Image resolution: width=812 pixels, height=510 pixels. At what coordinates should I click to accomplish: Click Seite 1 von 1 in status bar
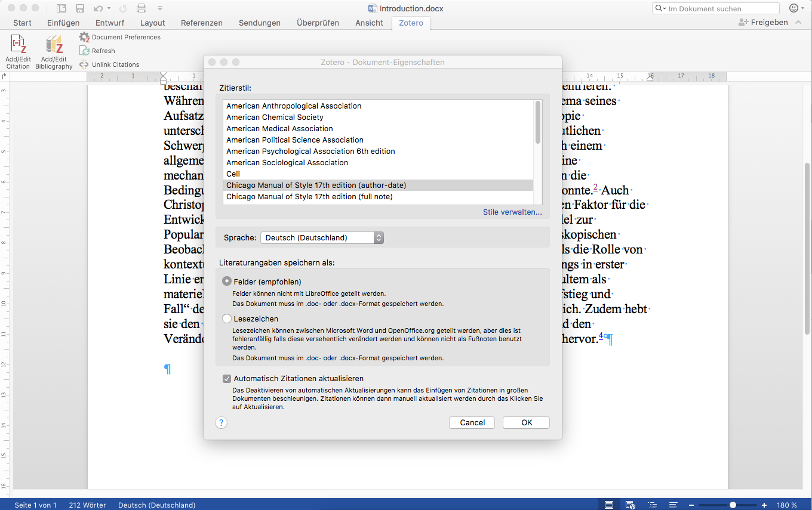pos(35,505)
